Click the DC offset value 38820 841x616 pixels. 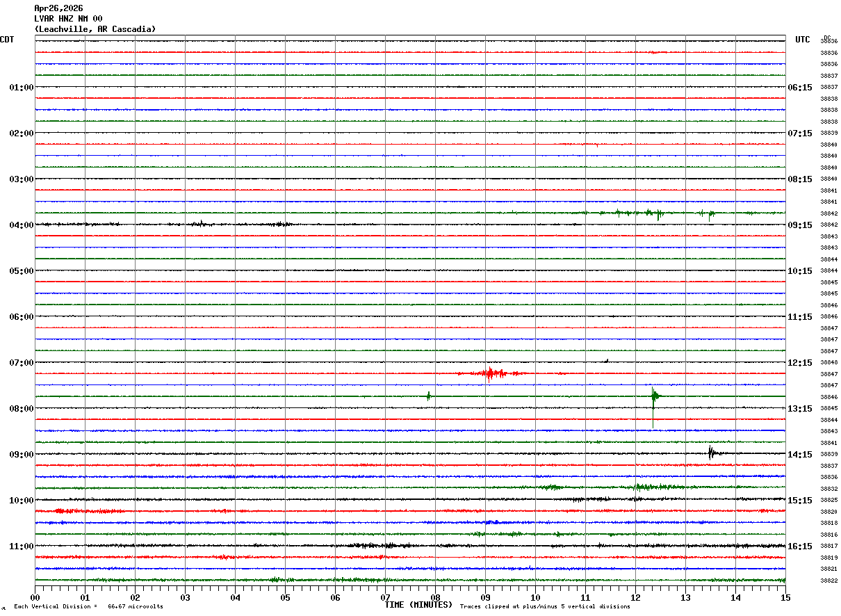[828, 512]
